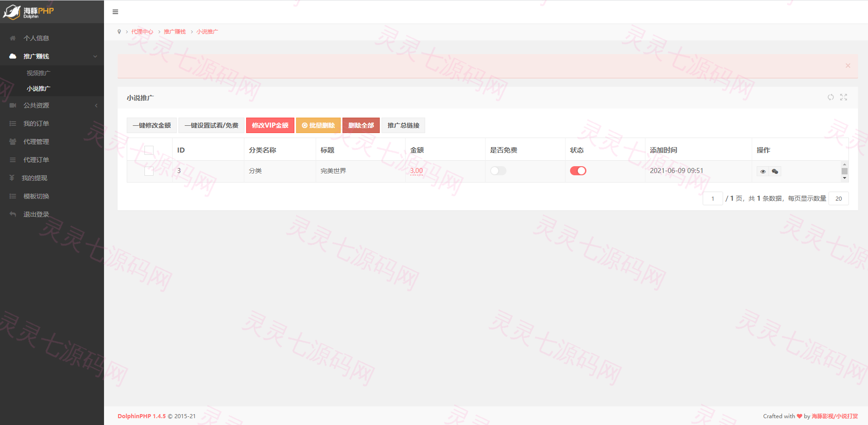Click 修改VIP金额 button
This screenshot has width=868, height=425.
pyautogui.click(x=270, y=125)
